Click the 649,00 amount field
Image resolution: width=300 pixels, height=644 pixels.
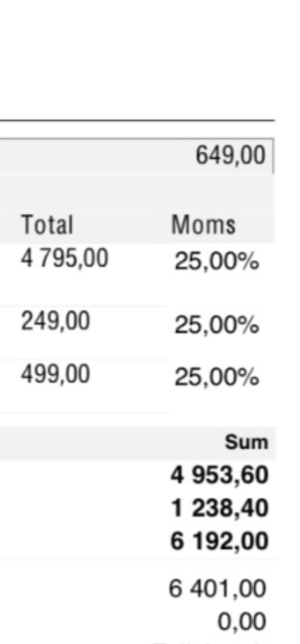[137, 155]
